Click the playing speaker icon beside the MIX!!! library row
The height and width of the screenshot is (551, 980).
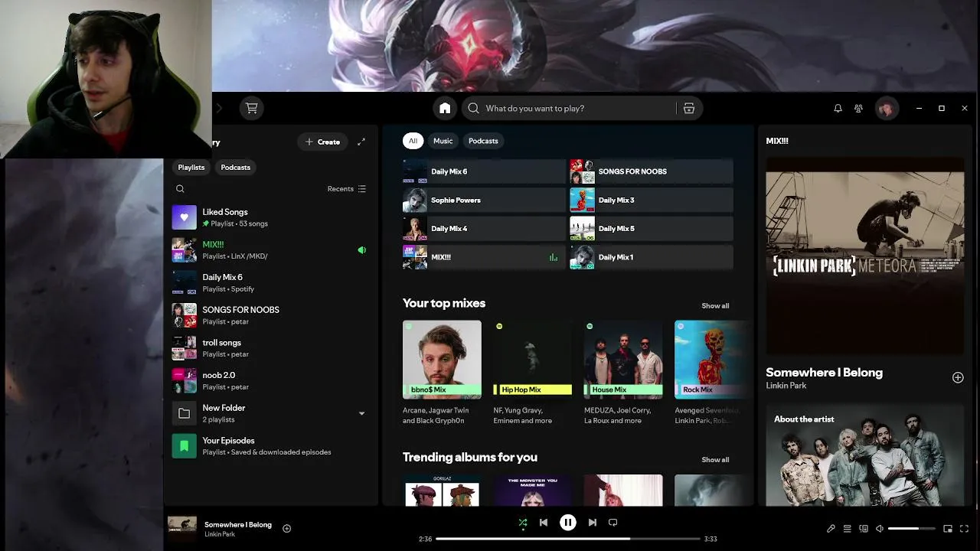pyautogui.click(x=361, y=250)
